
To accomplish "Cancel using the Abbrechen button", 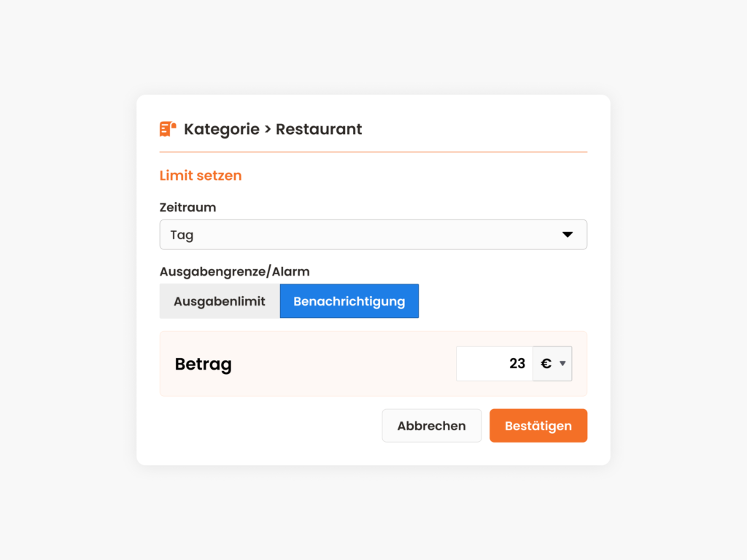I will click(432, 426).
